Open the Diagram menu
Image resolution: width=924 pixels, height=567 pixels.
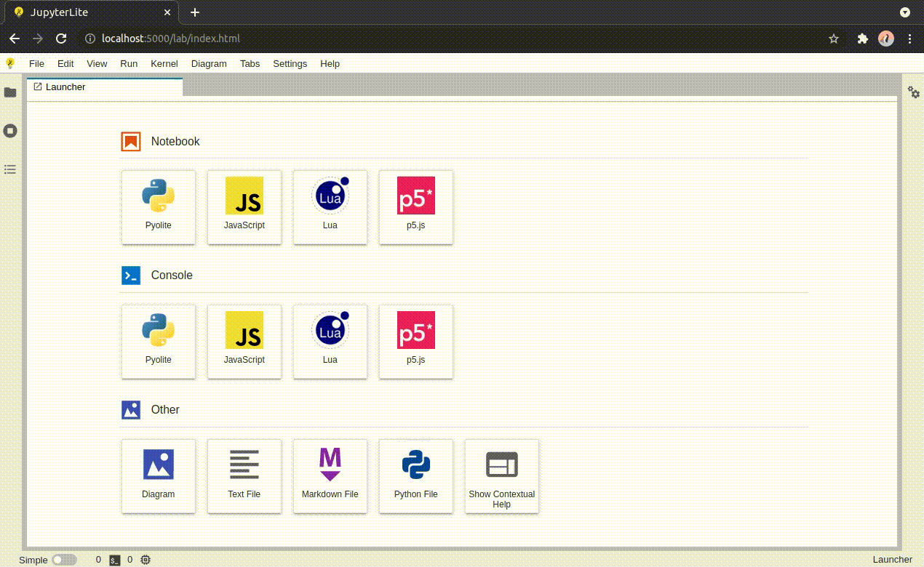209,64
